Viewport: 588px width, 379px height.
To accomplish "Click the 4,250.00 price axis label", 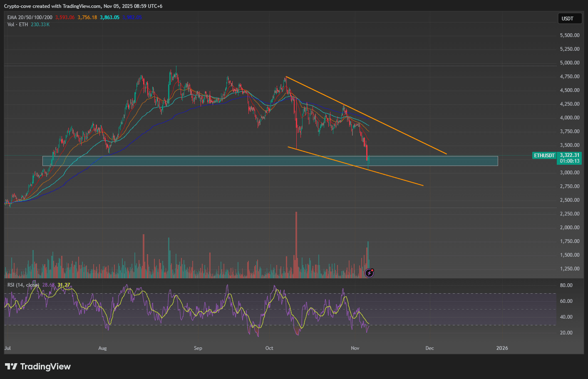I will (x=570, y=104).
